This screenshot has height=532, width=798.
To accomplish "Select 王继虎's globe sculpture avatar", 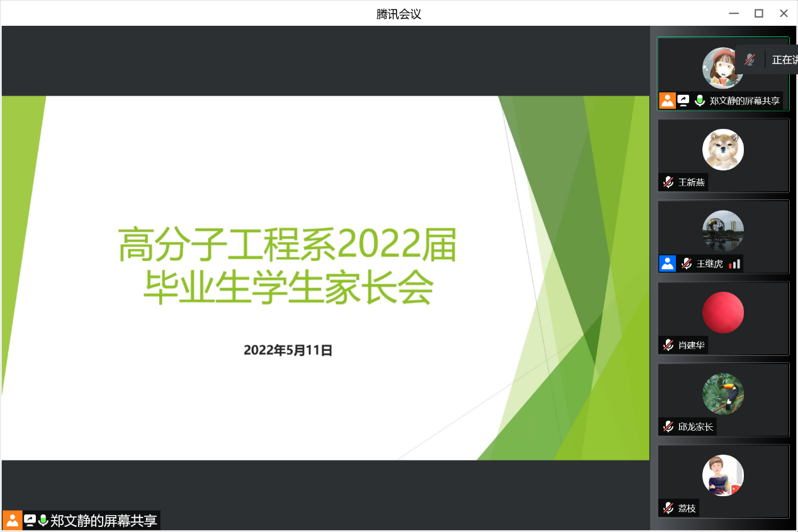I will 723,231.
